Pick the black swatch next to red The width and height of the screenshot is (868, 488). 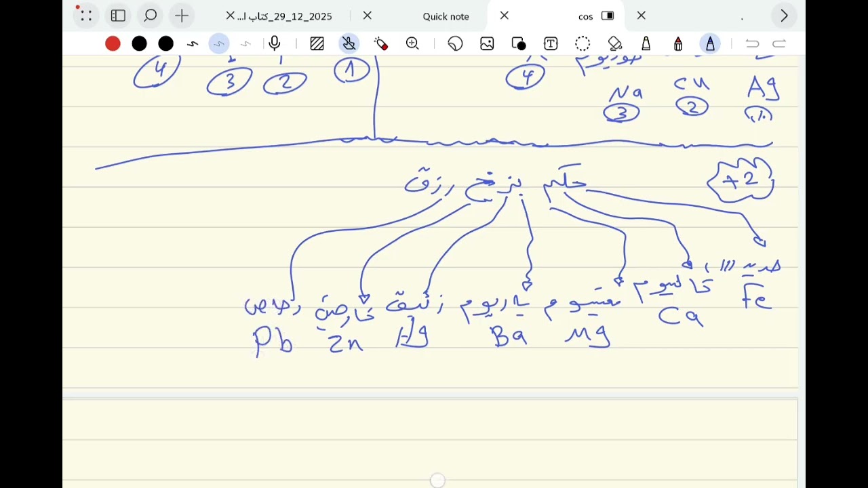click(x=139, y=44)
